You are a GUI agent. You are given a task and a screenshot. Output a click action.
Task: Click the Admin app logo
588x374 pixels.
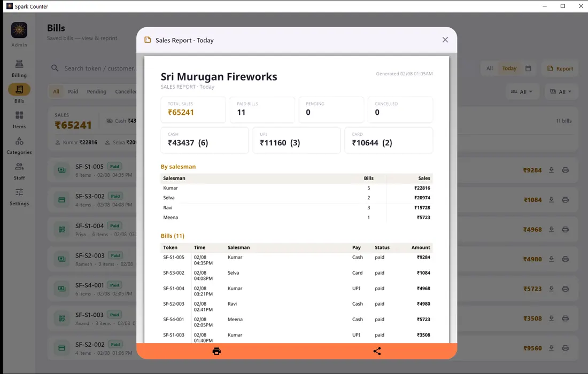coord(19,30)
